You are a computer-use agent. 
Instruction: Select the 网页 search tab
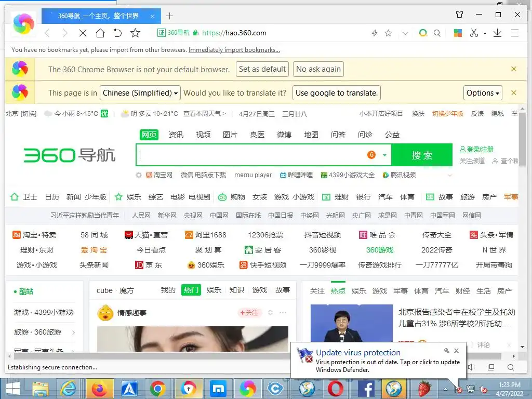click(149, 135)
